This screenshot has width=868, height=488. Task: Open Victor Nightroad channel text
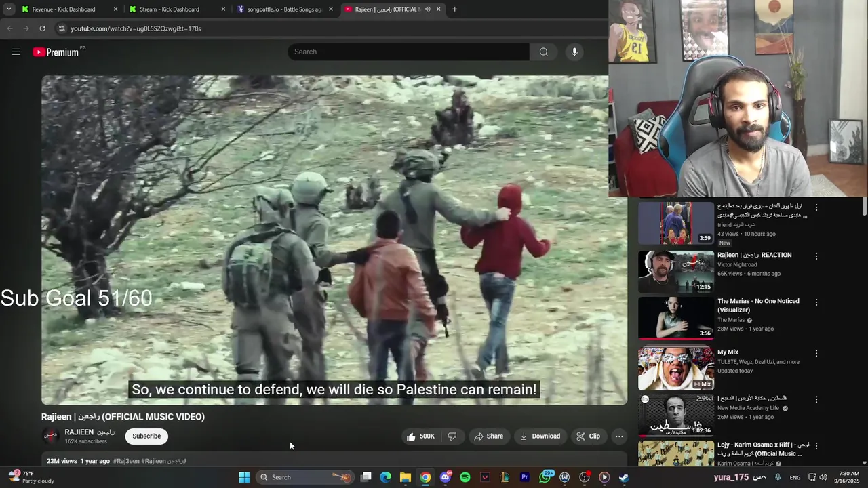pos(737,264)
